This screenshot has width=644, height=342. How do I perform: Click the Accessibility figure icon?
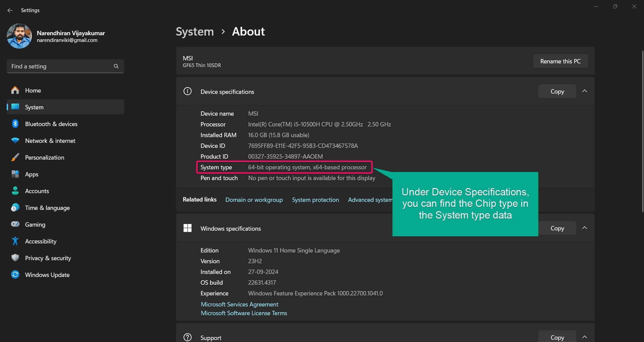coord(15,241)
